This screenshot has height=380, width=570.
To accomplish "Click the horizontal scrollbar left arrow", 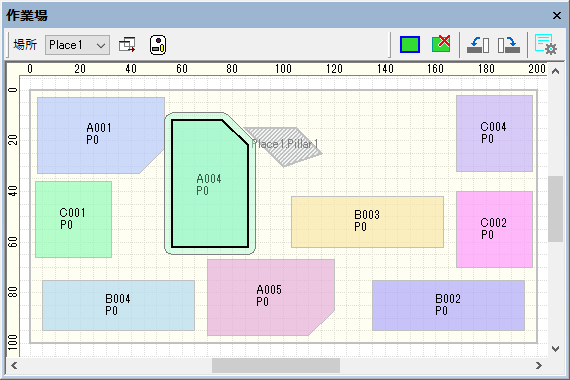I will 14,365.
